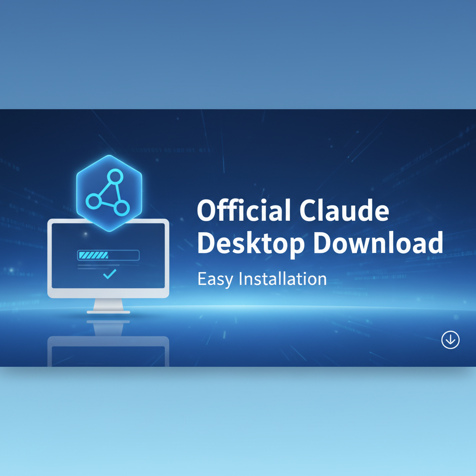
Task: Click the Easy Installation text link
Action: pyautogui.click(x=262, y=278)
